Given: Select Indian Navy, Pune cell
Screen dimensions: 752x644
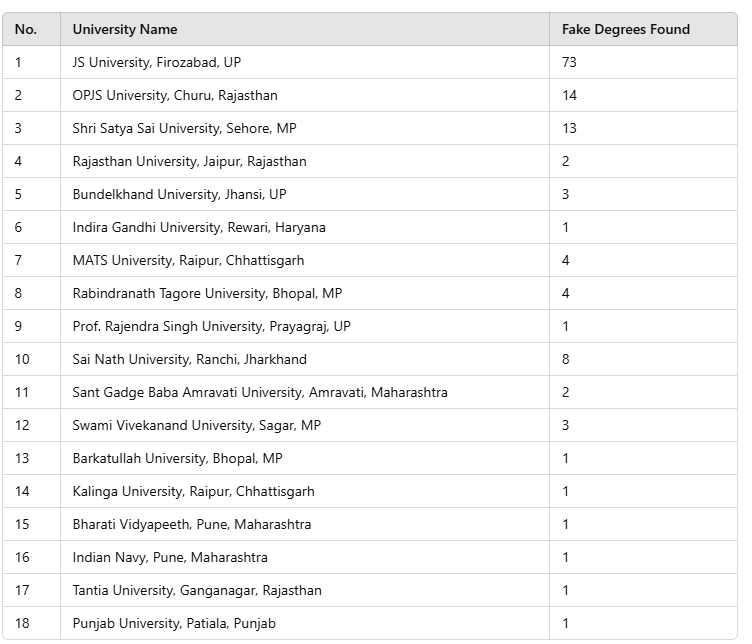Looking at the screenshot, I should tap(170, 557).
